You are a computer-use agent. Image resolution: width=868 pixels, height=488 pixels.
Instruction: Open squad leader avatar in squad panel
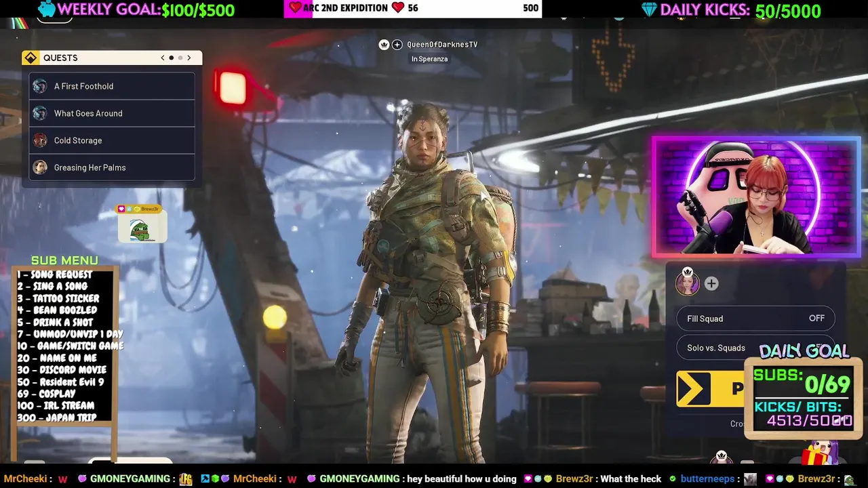point(688,283)
